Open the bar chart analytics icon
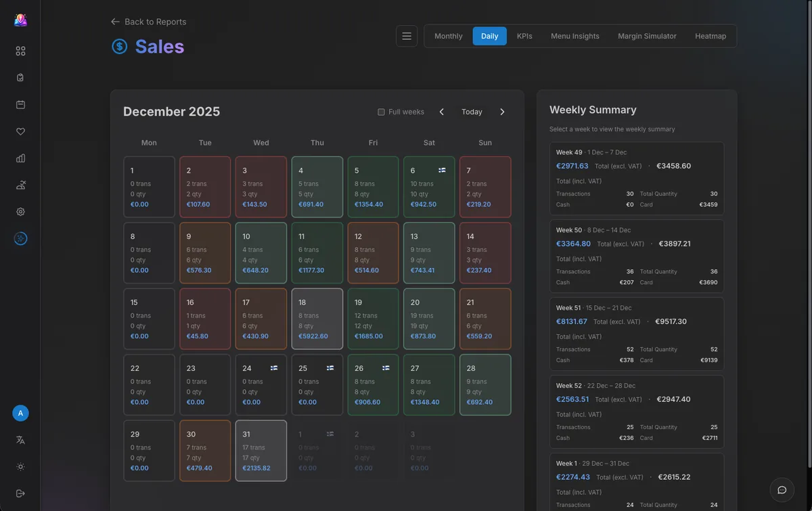The image size is (812, 511). (20, 158)
